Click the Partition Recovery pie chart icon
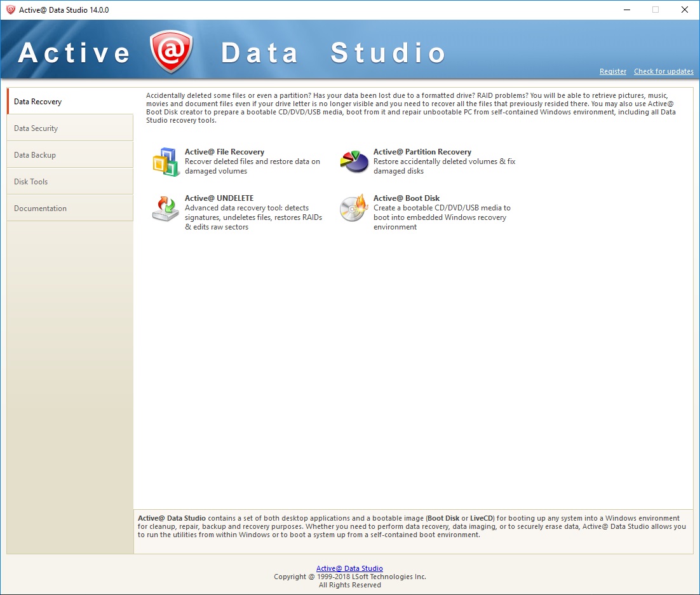This screenshot has width=700, height=595. [x=354, y=161]
